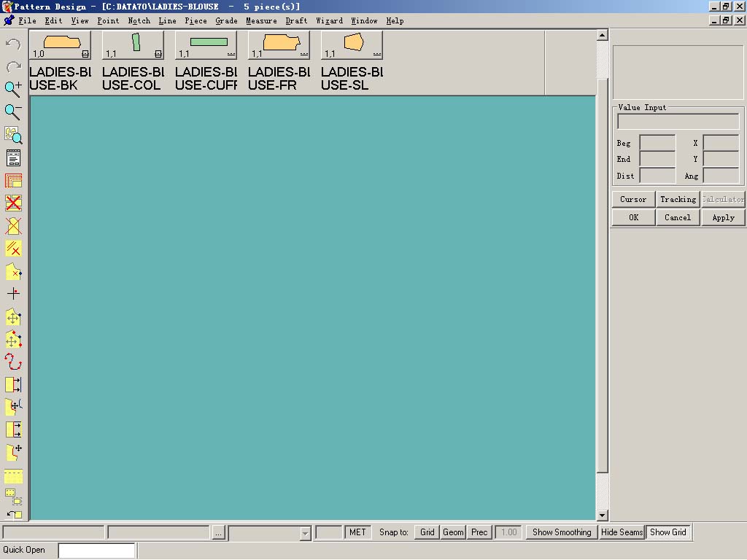Screen dimensions: 747x560
Task: Expand the status bar dropdown arrow
Action: (x=306, y=533)
